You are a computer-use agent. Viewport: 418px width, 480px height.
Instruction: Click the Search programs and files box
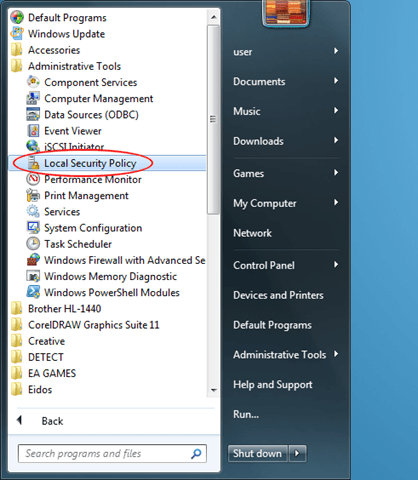112,453
